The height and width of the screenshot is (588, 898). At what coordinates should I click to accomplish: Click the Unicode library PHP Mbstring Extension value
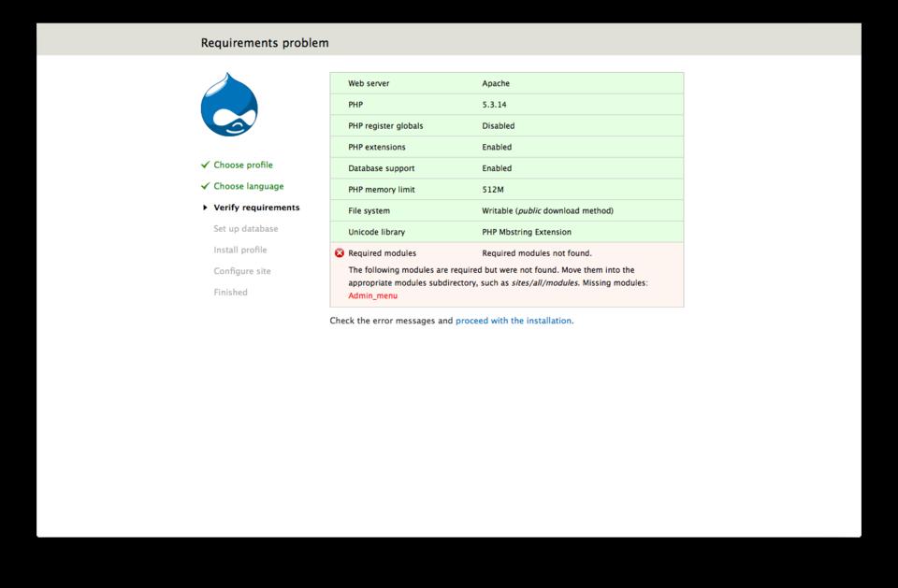[526, 232]
